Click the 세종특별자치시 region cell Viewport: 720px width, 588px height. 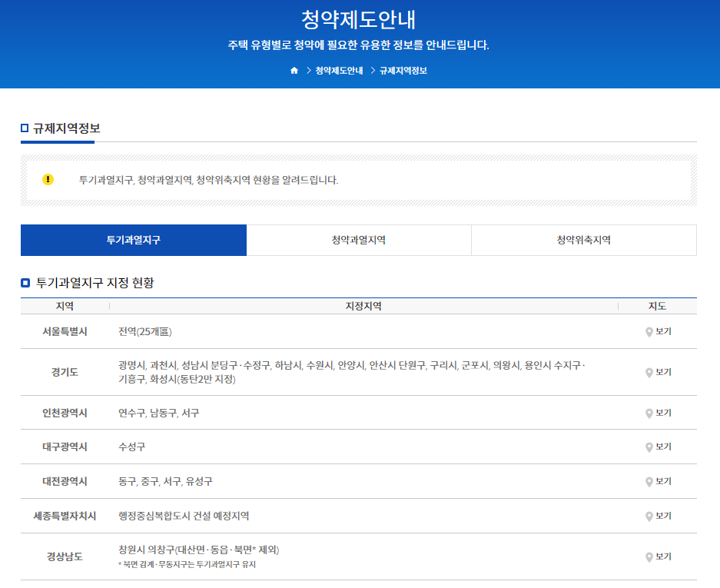(65, 516)
